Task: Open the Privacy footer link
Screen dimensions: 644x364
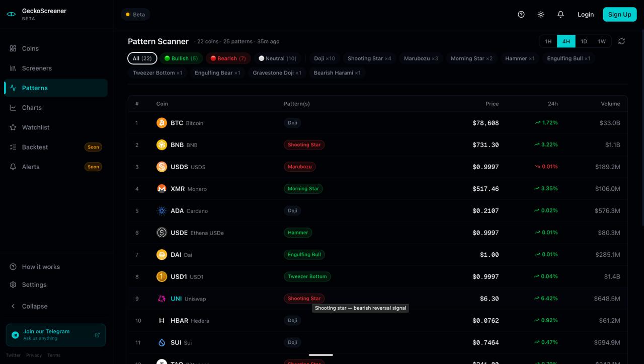Action: point(34,355)
